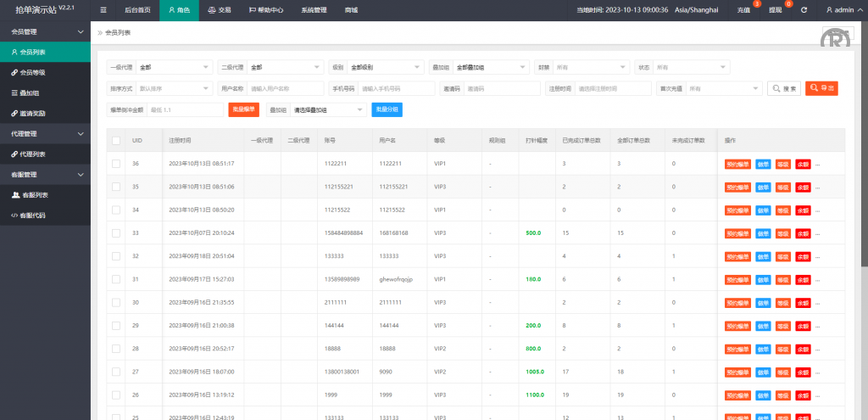
Task: Switch to the 交易 top tab
Action: [x=219, y=10]
